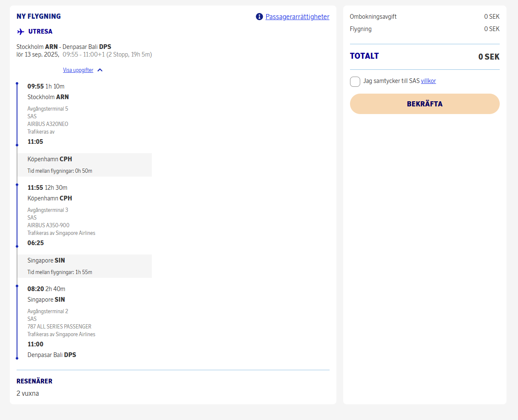
Task: Click the timeline dot at 11:05 arrival
Action: coord(17,145)
